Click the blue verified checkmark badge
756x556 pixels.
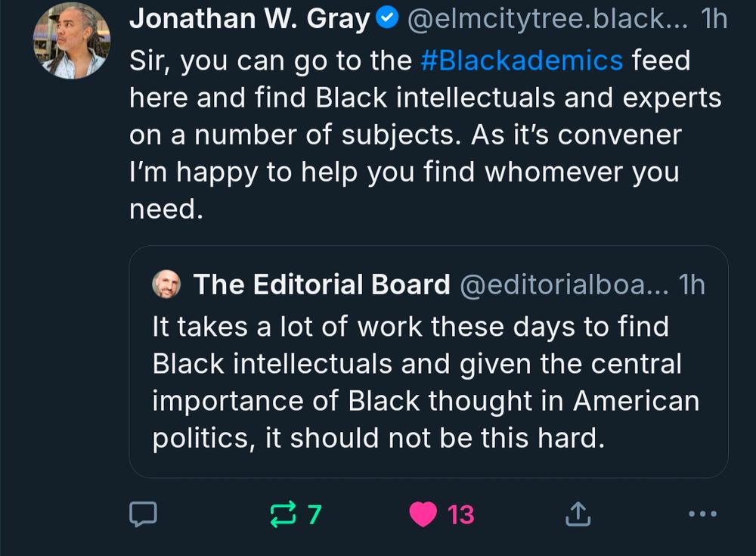click(x=387, y=20)
